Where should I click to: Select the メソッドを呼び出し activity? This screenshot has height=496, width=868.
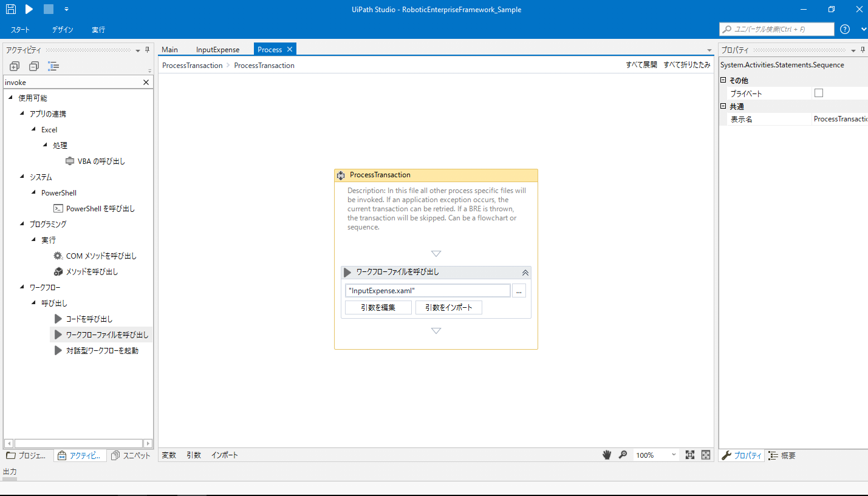(x=86, y=272)
